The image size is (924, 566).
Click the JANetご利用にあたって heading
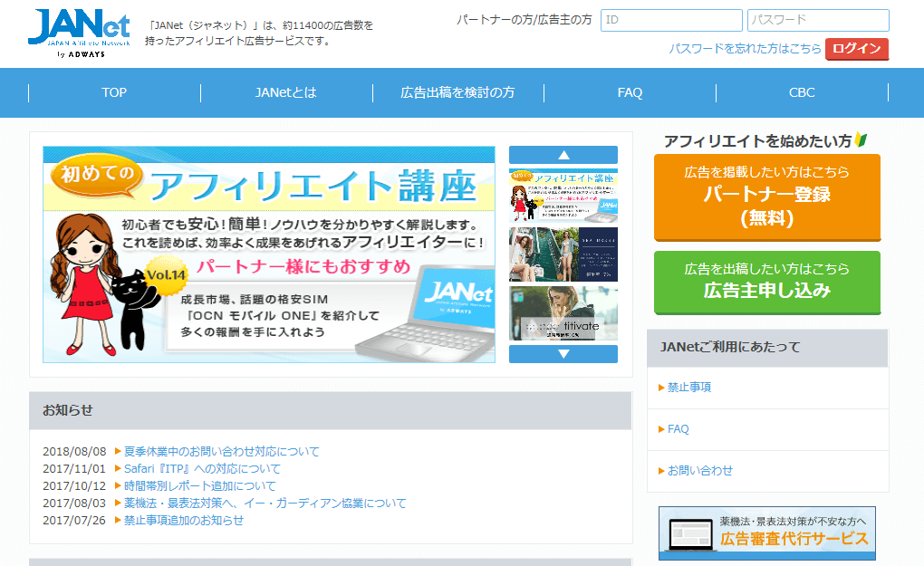pyautogui.click(x=730, y=347)
